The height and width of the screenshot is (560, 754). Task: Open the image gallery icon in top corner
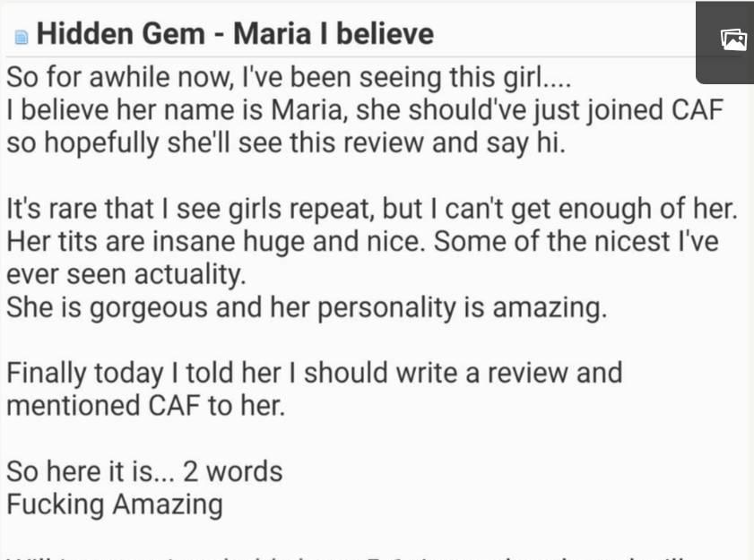point(732,39)
